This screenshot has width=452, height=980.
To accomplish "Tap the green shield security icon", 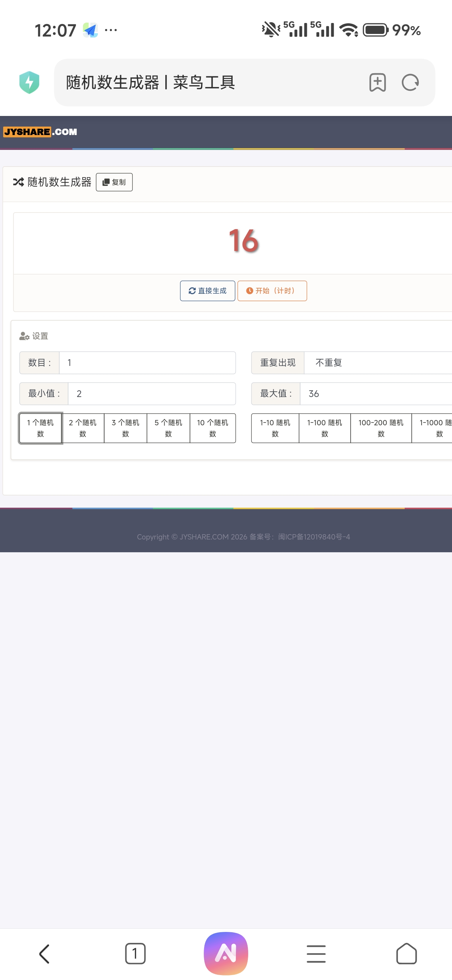I will 29,82.
